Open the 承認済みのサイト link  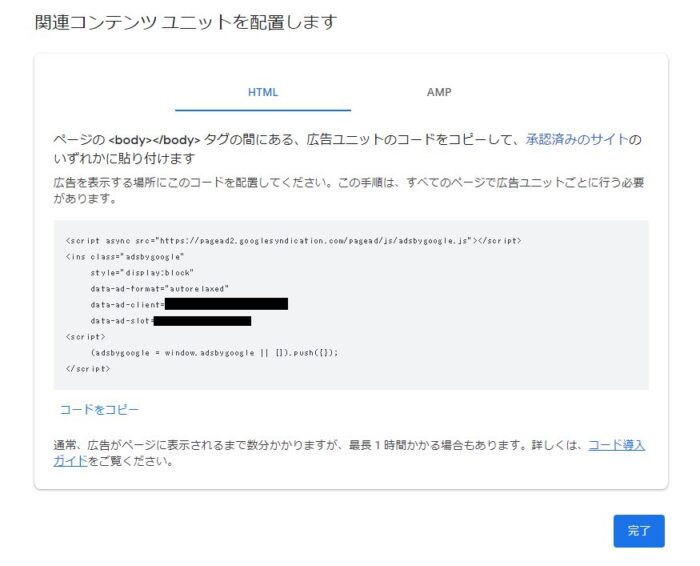tap(577, 140)
